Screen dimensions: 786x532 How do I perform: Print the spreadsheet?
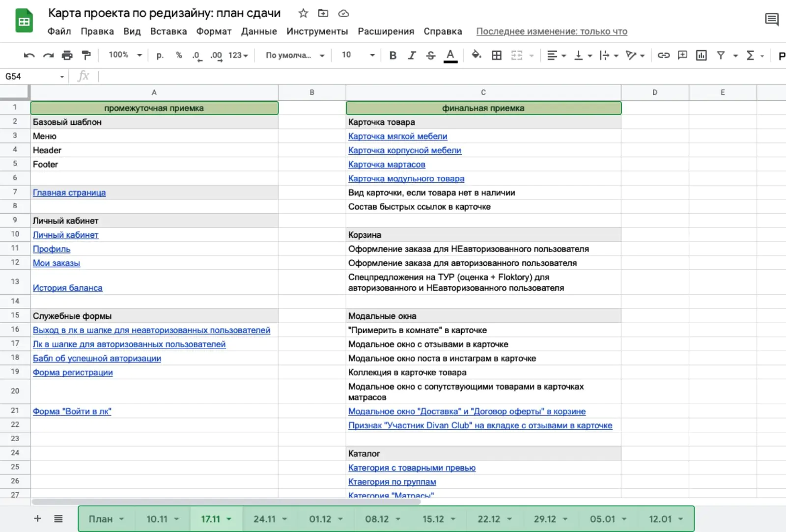[x=67, y=55]
